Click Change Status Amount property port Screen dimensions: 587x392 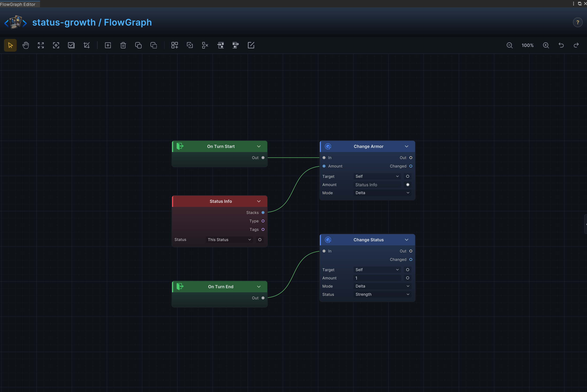tap(408, 278)
